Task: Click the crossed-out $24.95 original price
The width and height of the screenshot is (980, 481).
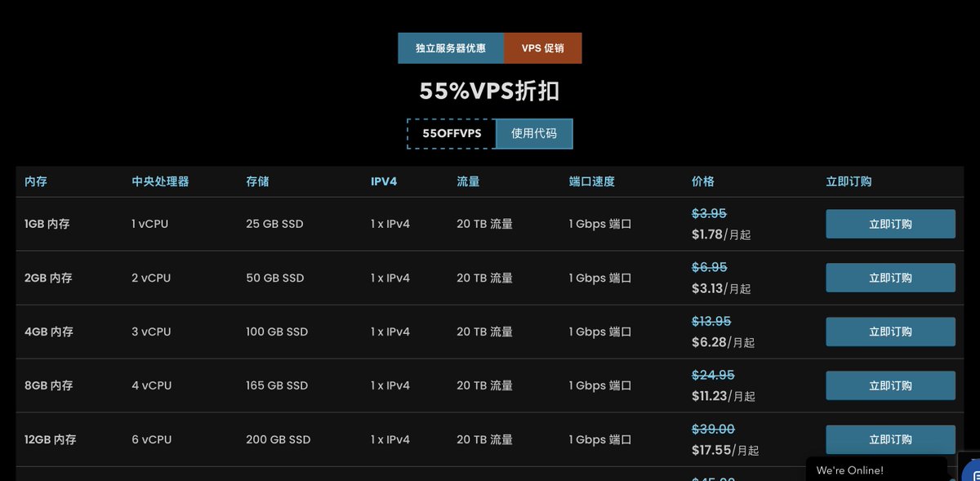Action: 713,375
